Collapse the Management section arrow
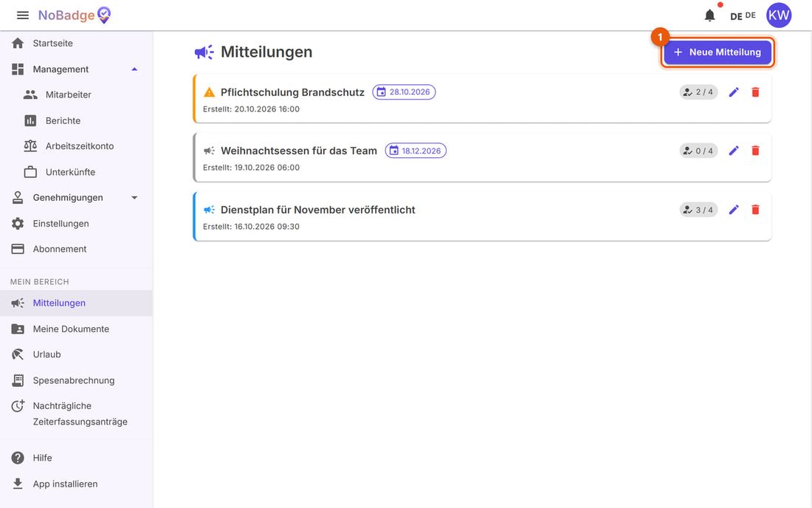The width and height of the screenshot is (812, 508). point(134,69)
